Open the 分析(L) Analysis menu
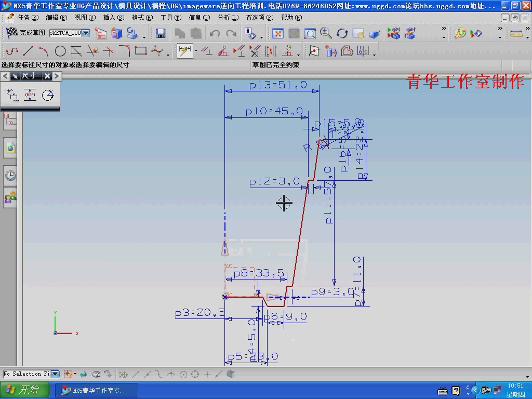 tap(228, 17)
